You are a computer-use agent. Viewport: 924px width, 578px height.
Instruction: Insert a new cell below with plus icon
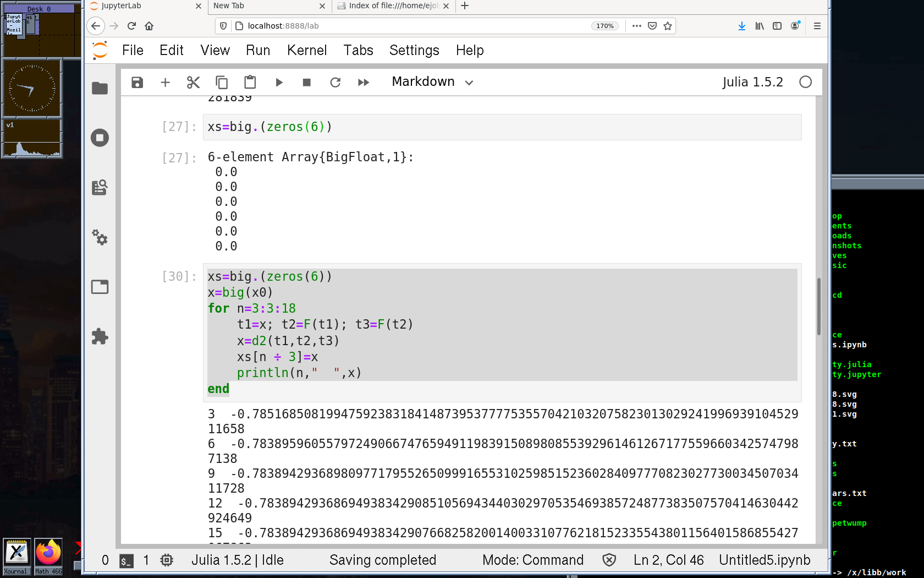165,83
